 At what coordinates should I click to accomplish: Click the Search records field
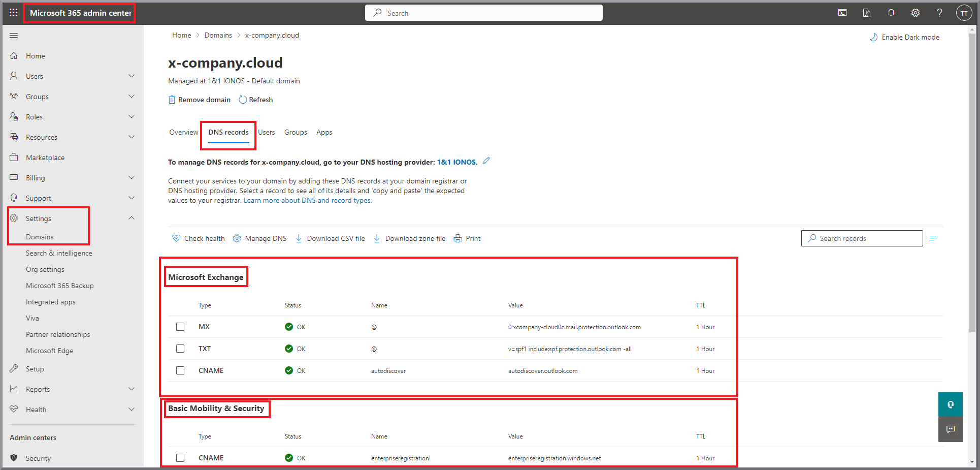(862, 238)
